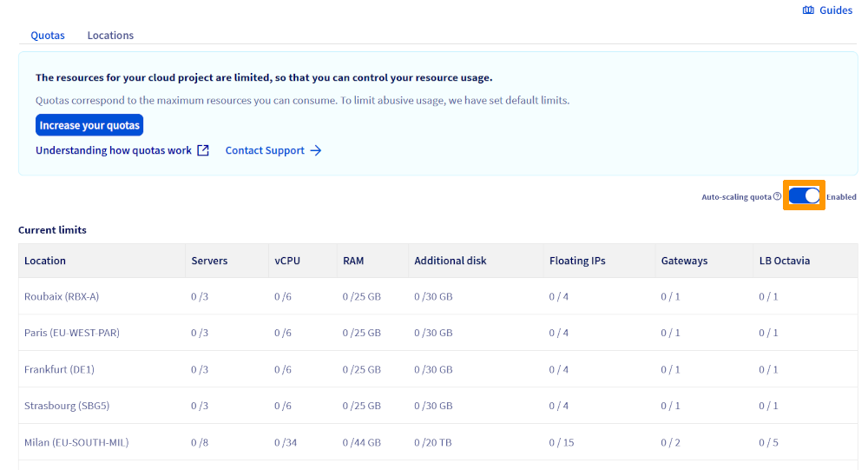Select the Milan (EU-SOUTH-MIL) row

[76, 442]
